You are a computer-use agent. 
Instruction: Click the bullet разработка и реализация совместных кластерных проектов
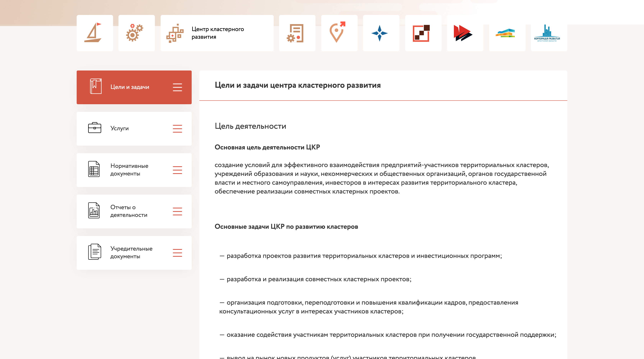click(315, 279)
